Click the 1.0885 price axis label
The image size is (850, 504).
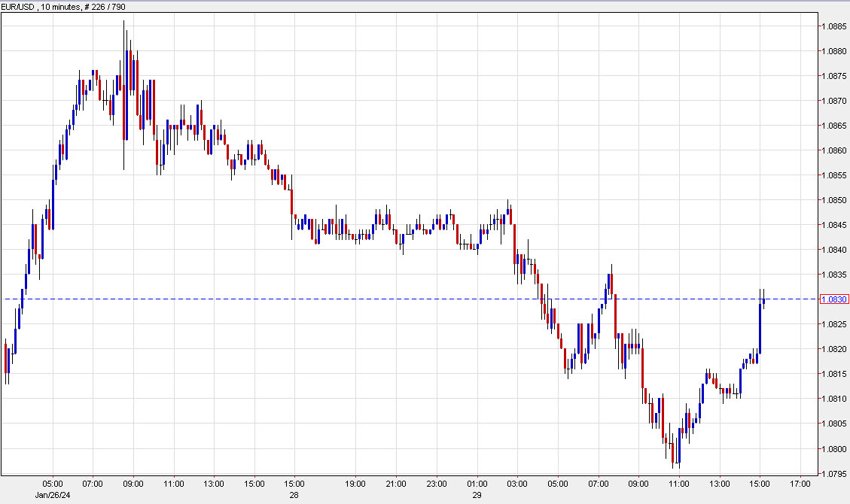[x=833, y=26]
